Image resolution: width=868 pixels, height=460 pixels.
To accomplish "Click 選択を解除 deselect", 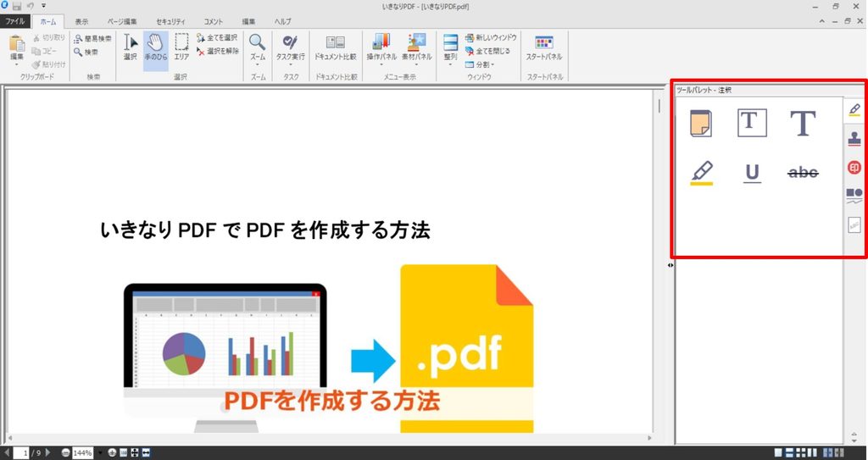I will click(x=218, y=51).
